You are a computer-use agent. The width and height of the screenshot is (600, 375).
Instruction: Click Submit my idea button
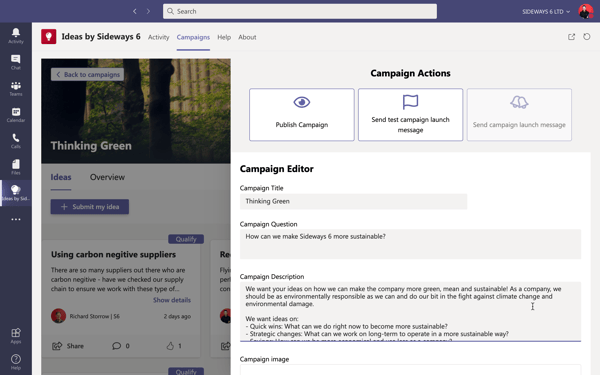point(90,207)
